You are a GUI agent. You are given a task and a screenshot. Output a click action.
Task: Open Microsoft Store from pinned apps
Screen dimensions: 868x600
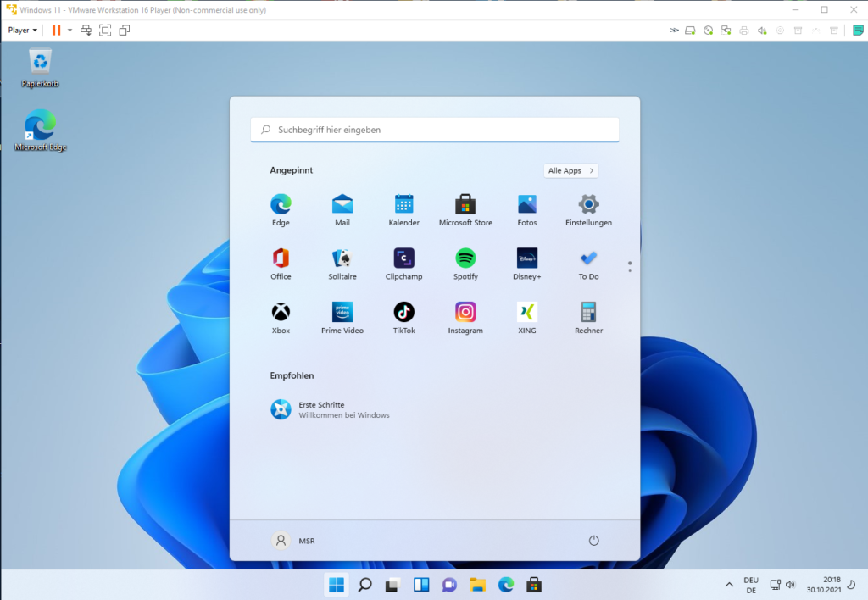tap(465, 204)
